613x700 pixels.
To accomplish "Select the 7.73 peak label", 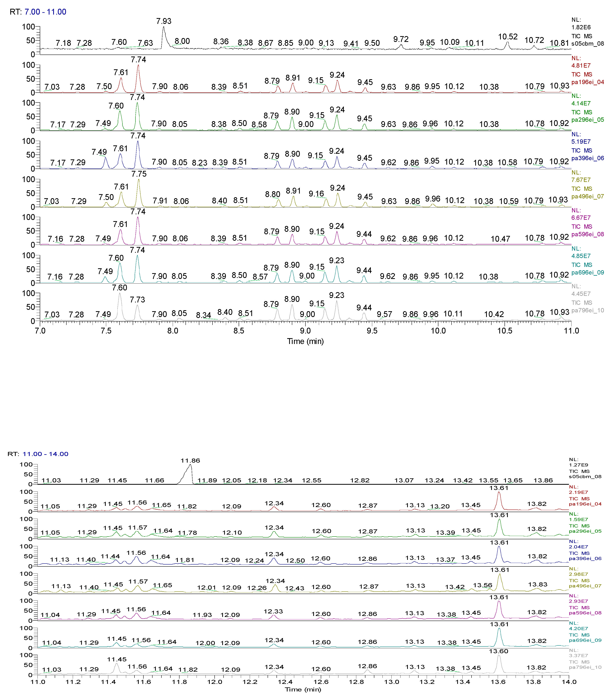I will [x=138, y=300].
